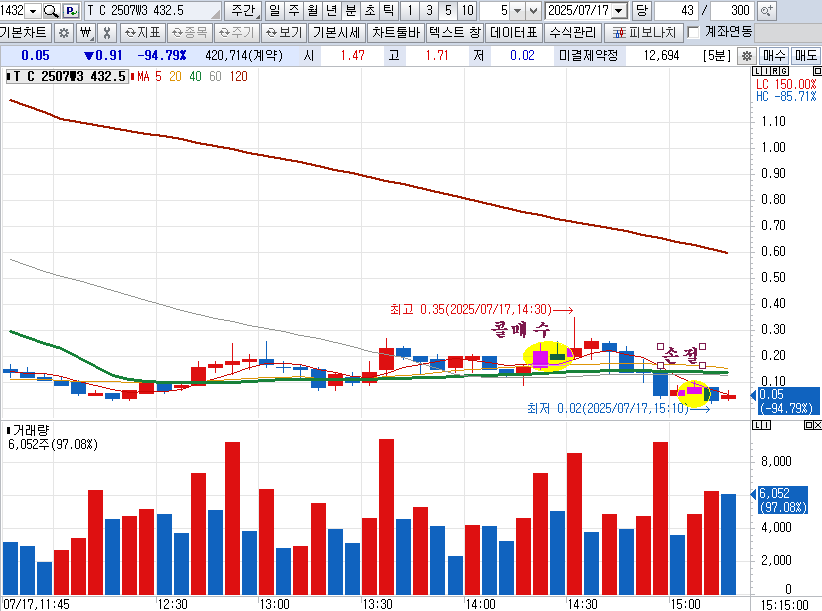Select the 3-minute interval button
Image resolution: width=822 pixels, height=611 pixels.
coord(429,10)
